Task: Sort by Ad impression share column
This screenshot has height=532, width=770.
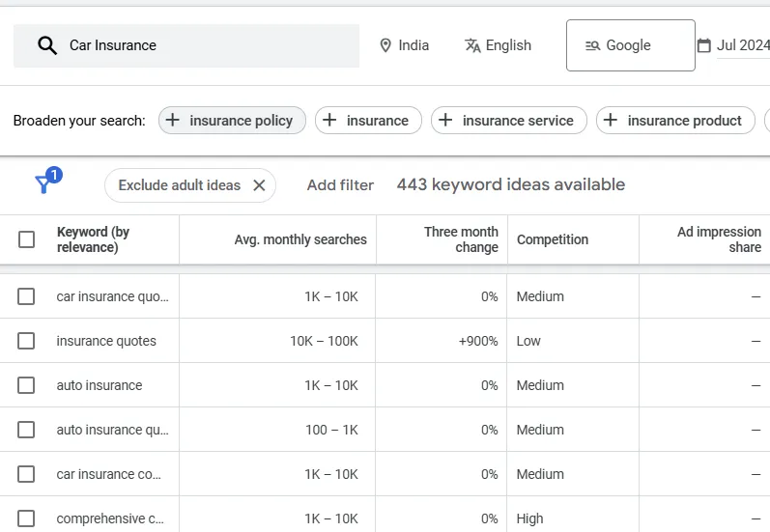Action: pyautogui.click(x=720, y=239)
